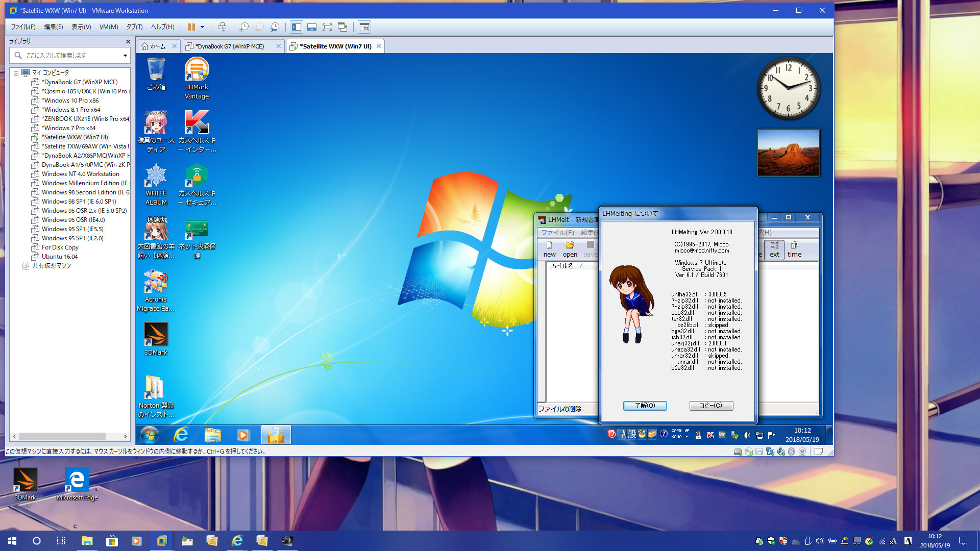This screenshot has height=551, width=980.
Task: Open the power options dropdown arrow
Action: [x=203, y=27]
